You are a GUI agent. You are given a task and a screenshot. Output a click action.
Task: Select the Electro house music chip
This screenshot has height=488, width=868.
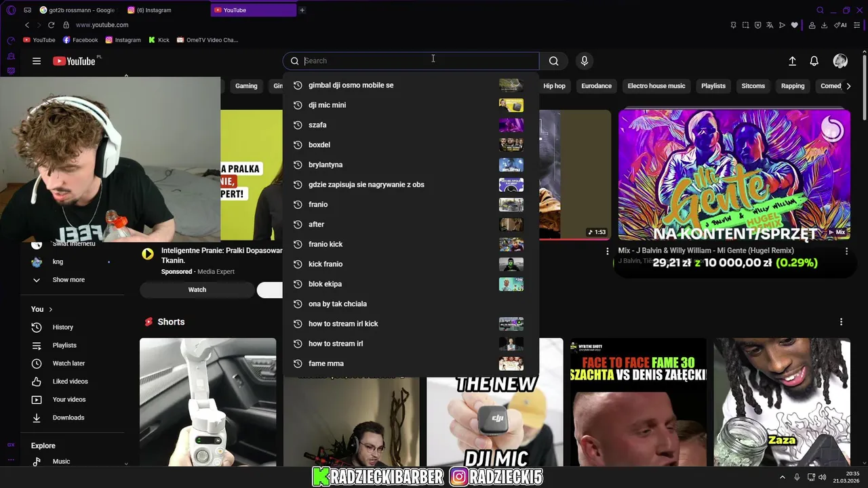click(x=656, y=86)
